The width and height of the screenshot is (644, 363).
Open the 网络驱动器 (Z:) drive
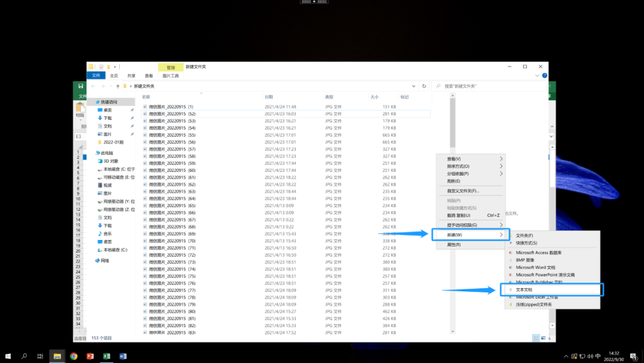(119, 210)
